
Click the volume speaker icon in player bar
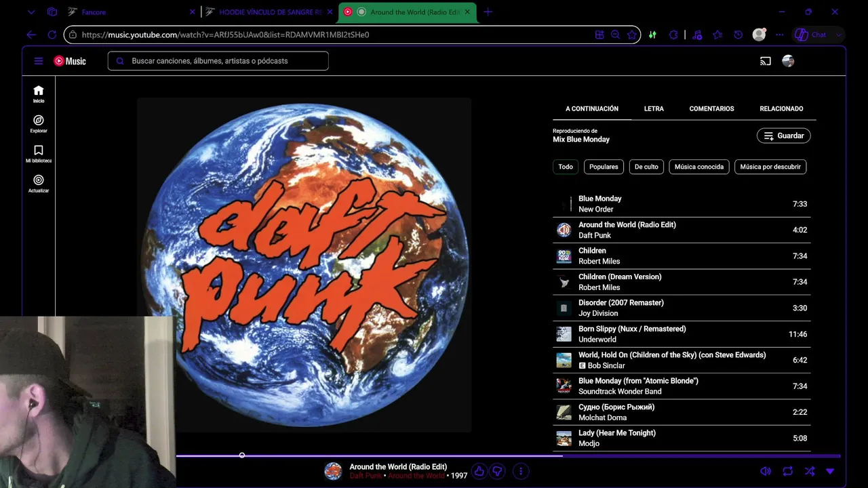click(x=766, y=471)
